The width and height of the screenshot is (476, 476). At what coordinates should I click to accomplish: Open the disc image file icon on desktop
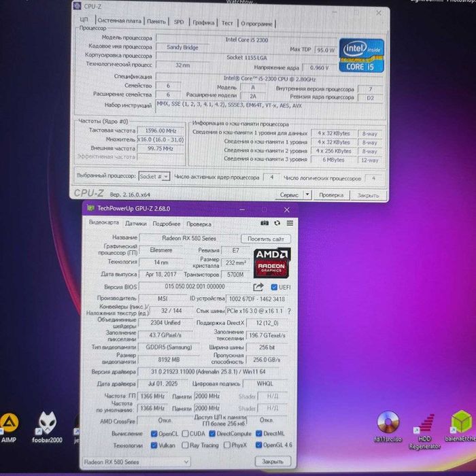tap(388, 426)
